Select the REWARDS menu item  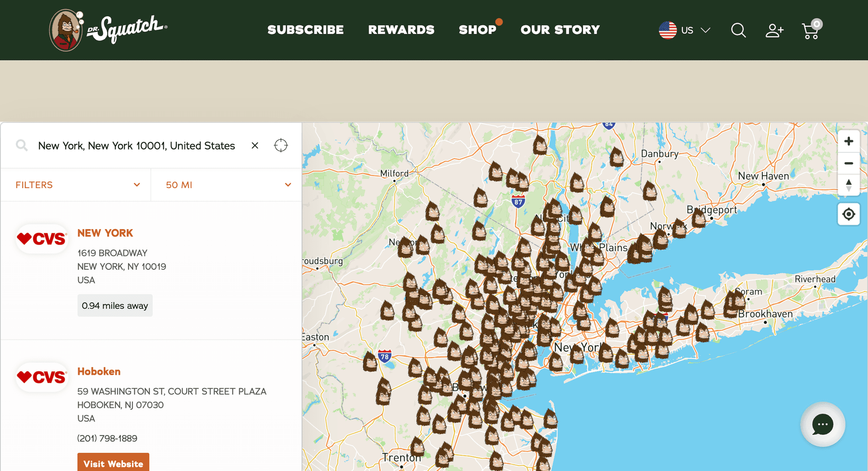pyautogui.click(x=401, y=30)
